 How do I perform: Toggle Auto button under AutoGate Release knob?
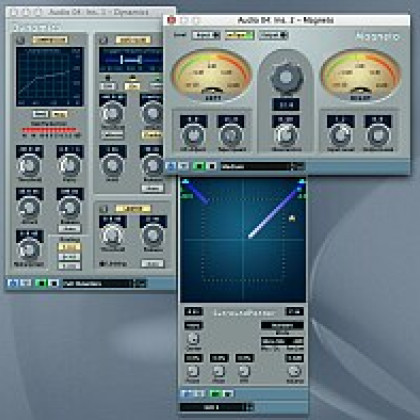(x=152, y=188)
